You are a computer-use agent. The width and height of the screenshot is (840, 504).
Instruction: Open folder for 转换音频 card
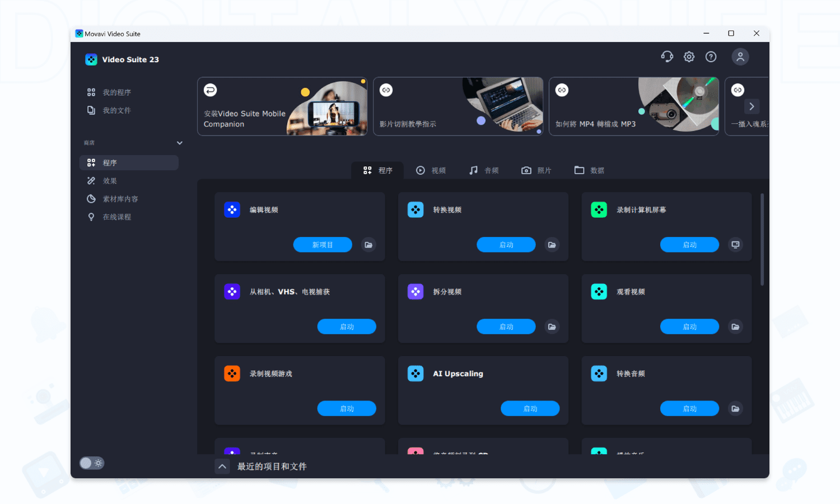pos(735,408)
